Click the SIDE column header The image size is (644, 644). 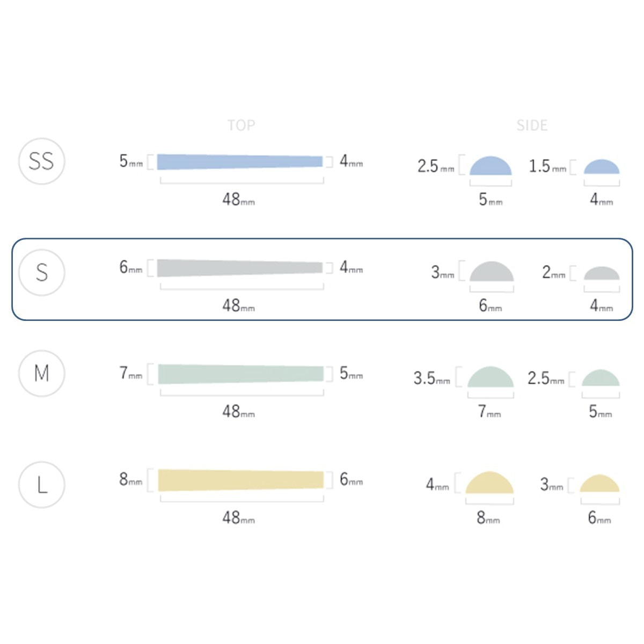(x=532, y=126)
